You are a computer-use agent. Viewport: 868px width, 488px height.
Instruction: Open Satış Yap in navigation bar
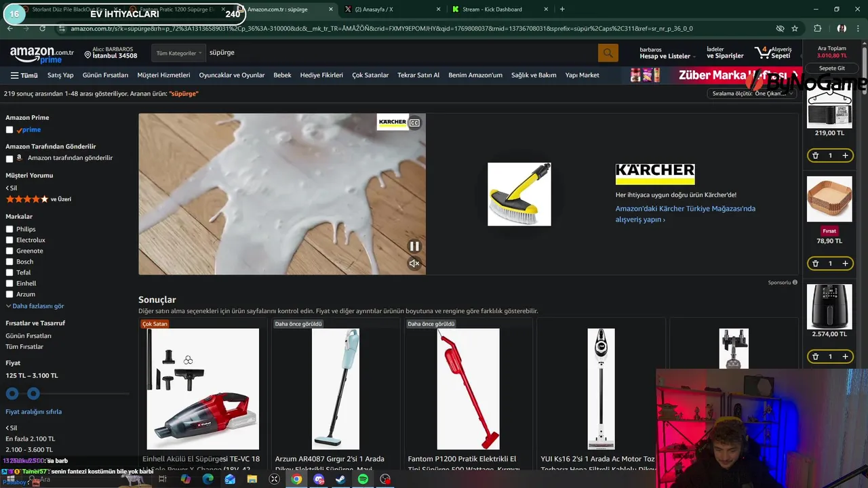click(x=60, y=75)
